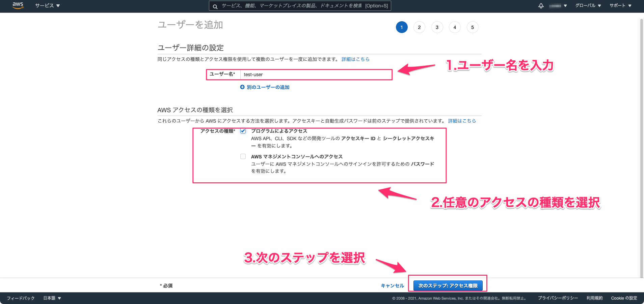Go to step 3 indicator
Screen dimensions: 644x304
point(437,27)
